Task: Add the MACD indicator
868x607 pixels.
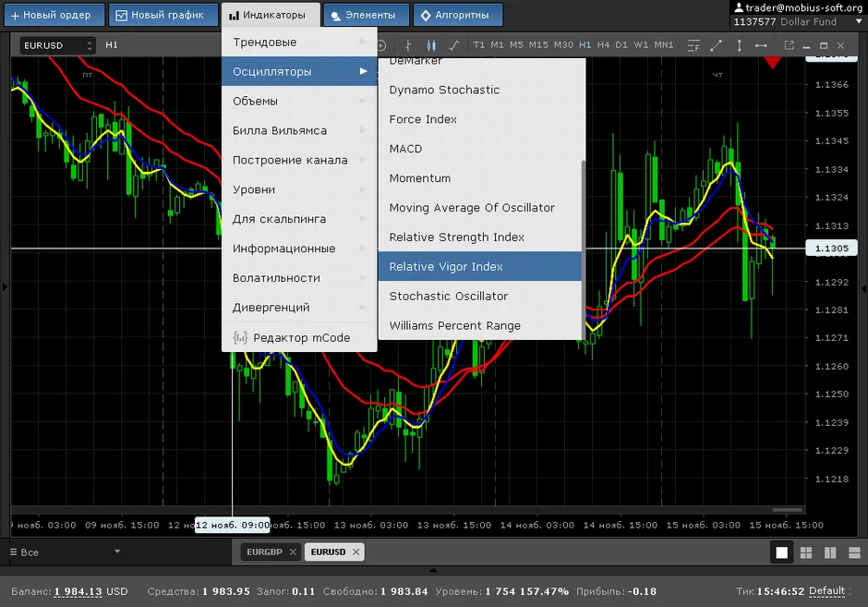Action: [480, 149]
